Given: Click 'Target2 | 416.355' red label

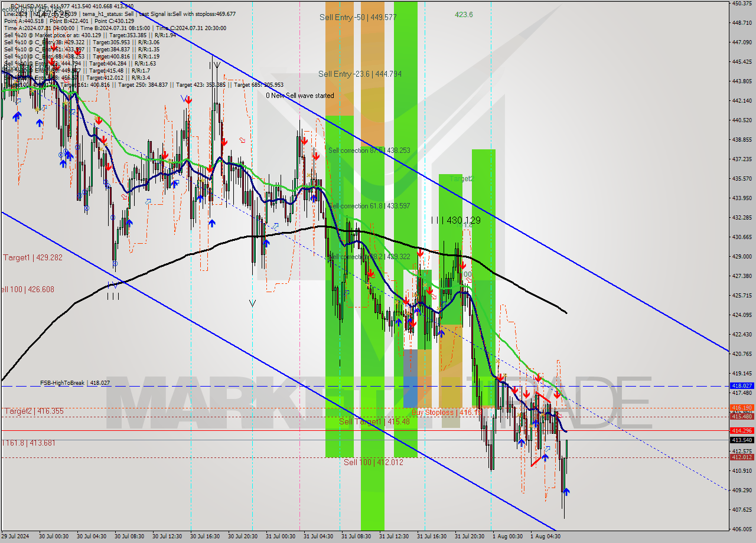Looking at the screenshot, I should coord(34,411).
